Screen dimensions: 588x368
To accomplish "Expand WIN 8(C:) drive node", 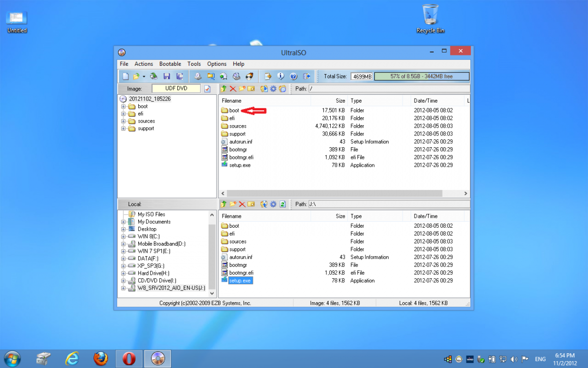I will [123, 237].
